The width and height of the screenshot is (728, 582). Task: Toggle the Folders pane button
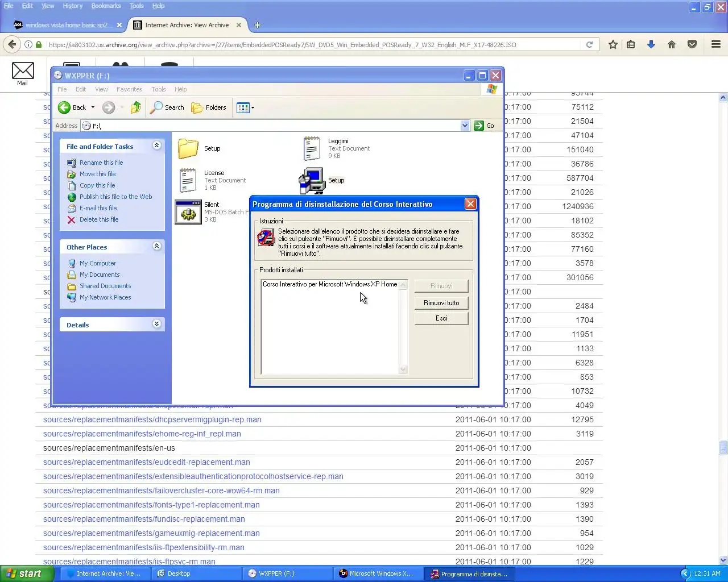pyautogui.click(x=209, y=107)
